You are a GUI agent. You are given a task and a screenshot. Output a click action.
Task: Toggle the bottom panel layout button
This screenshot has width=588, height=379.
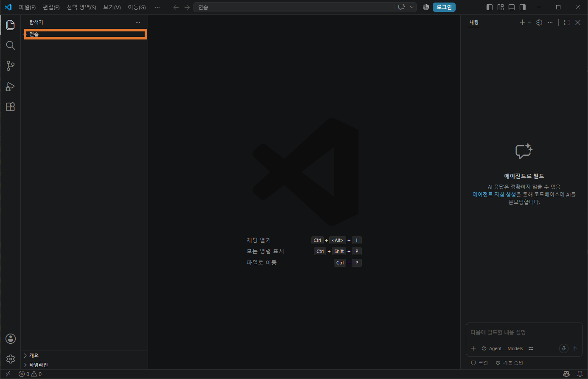pos(512,7)
